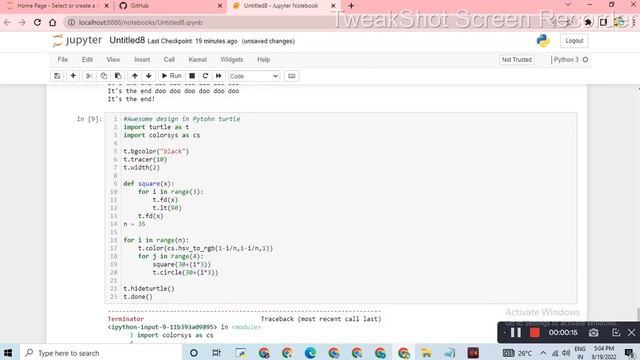This screenshot has height=360, width=640.
Task: Interrupt the kernel stop icon
Action: (x=192, y=76)
